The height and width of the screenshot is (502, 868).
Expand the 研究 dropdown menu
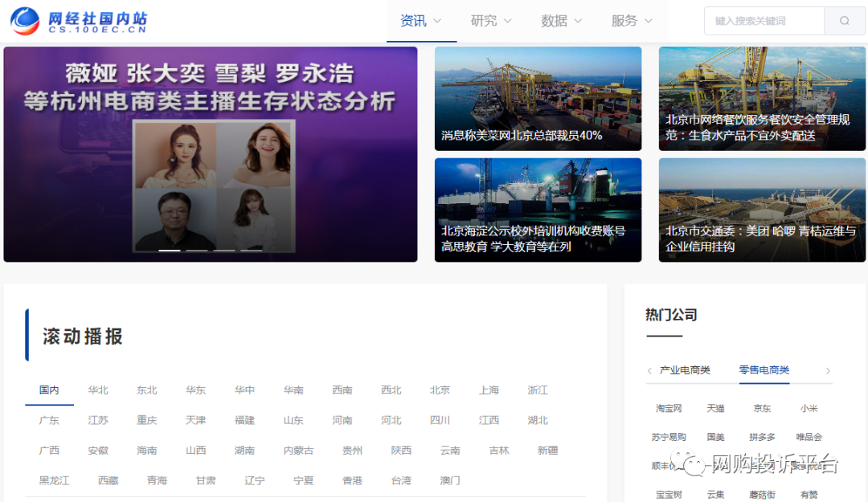(x=491, y=21)
